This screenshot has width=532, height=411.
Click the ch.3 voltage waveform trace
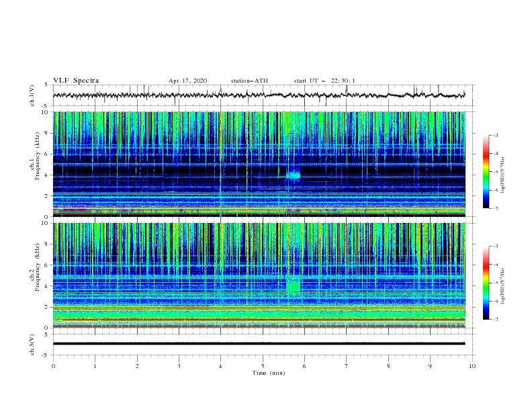(259, 344)
